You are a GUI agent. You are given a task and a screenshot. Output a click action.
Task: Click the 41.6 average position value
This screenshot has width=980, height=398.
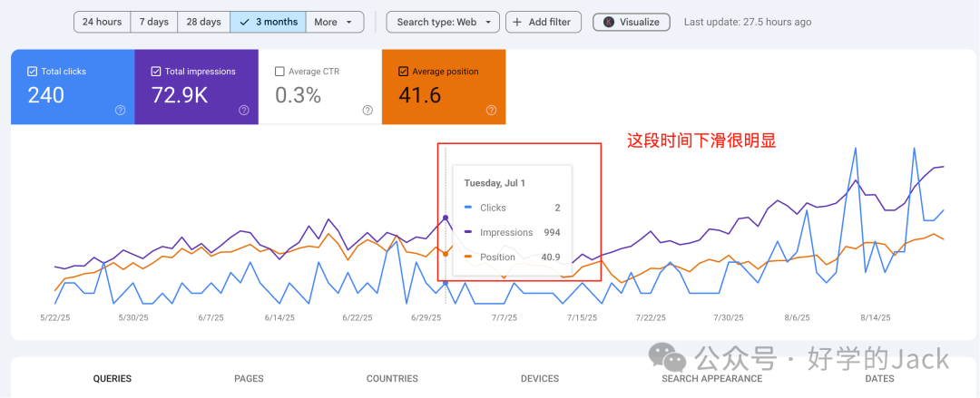(x=420, y=95)
